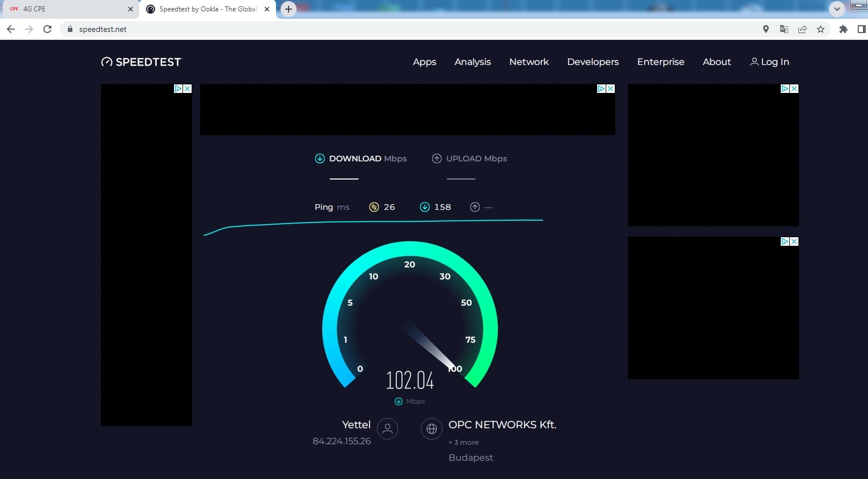The width and height of the screenshot is (868, 479).
Task: Open a new browser tab
Action: (x=289, y=9)
